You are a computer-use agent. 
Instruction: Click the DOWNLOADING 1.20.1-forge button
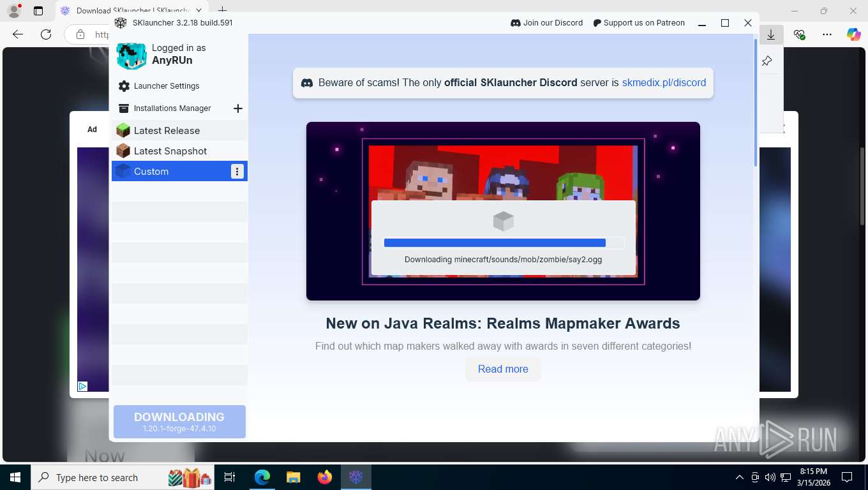tap(179, 422)
